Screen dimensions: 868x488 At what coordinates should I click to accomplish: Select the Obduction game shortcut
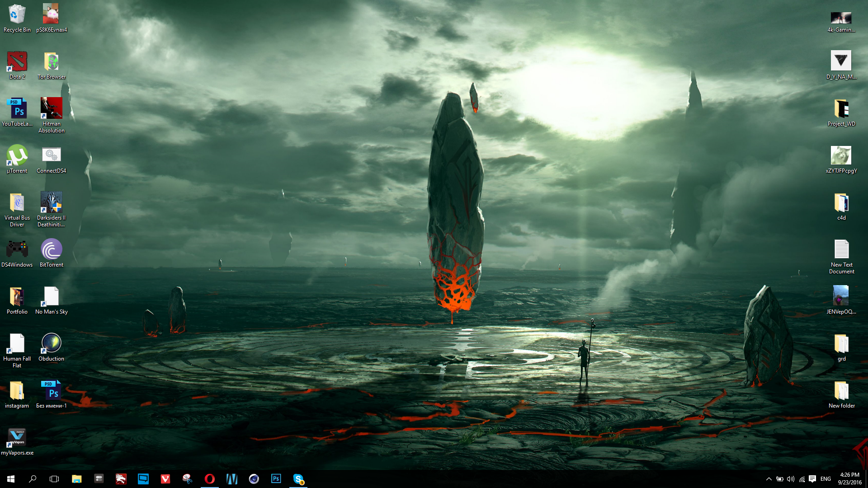point(52,347)
